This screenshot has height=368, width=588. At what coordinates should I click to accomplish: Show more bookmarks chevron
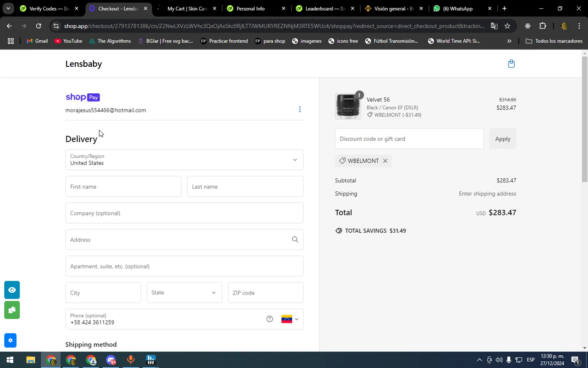click(509, 41)
